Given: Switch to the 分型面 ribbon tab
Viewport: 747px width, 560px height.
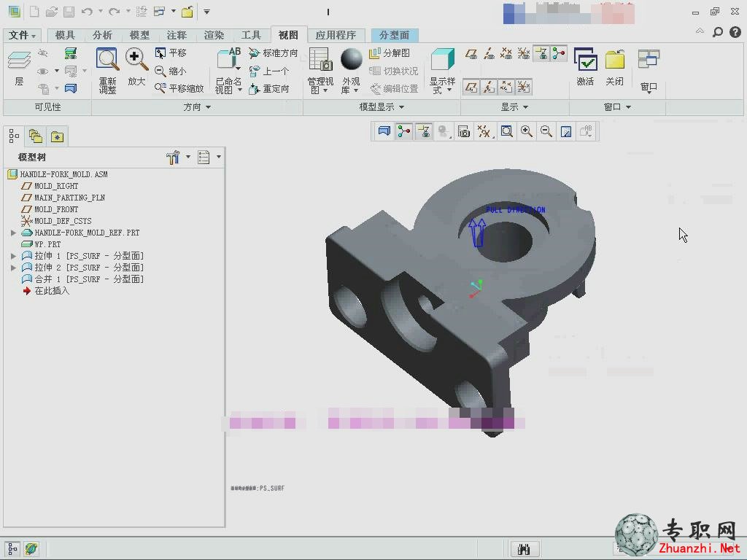Looking at the screenshot, I should click(x=395, y=35).
